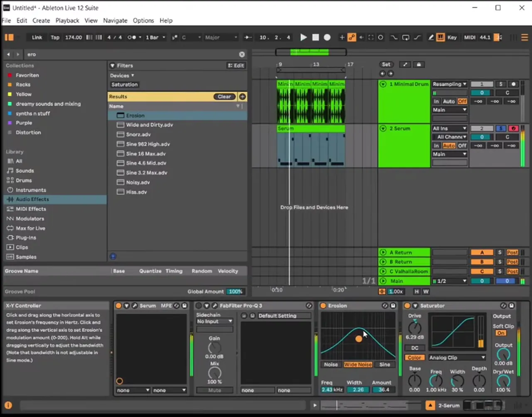532x417 pixels.
Task: Toggle the Erosion device on/off
Action: pyautogui.click(x=323, y=306)
